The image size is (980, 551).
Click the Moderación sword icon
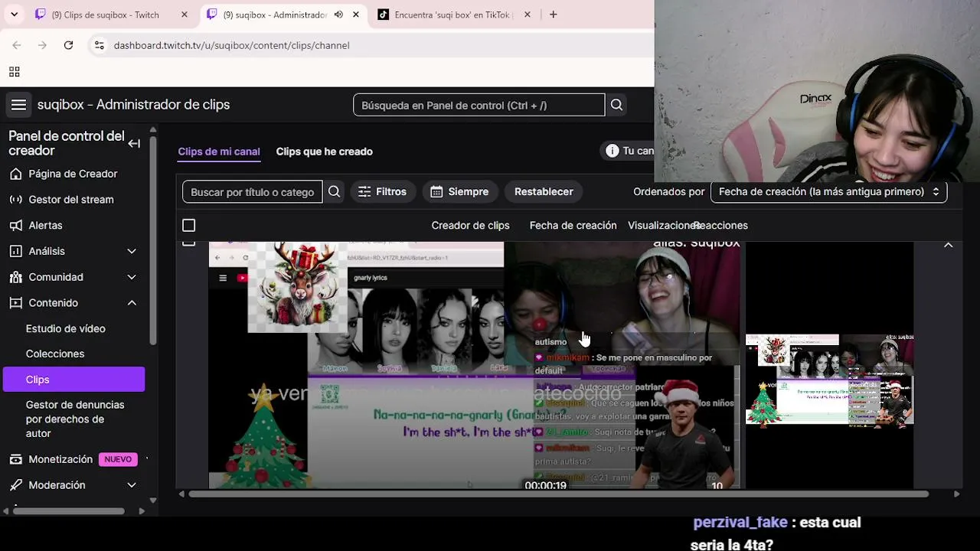(x=15, y=485)
